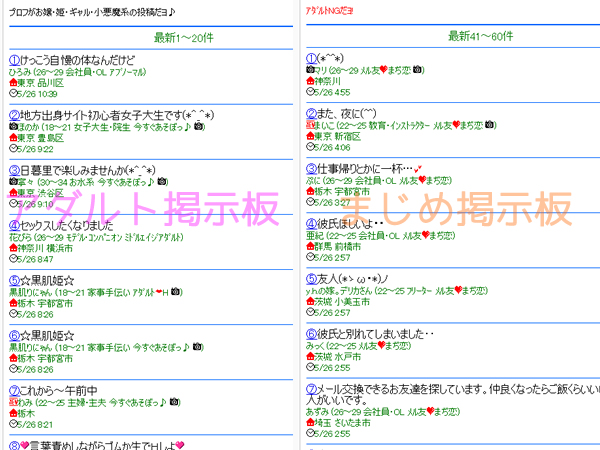Click the house icon beside 茨城 水戸市
600x450 pixels.
point(310,358)
